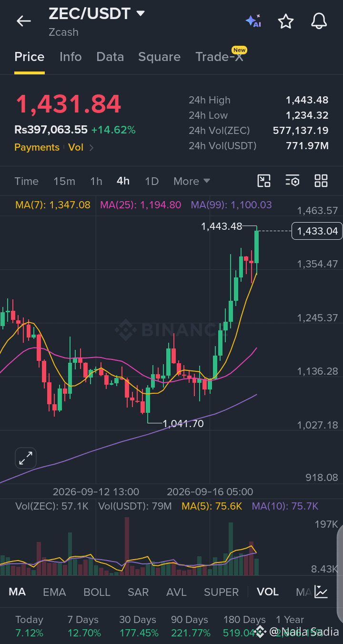Open price alert bell icon
The image size is (343, 644).
point(319,21)
